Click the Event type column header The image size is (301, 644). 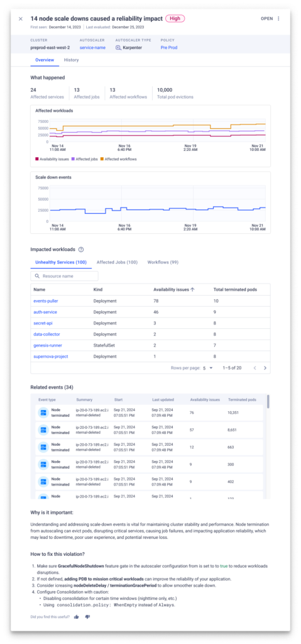click(x=47, y=399)
